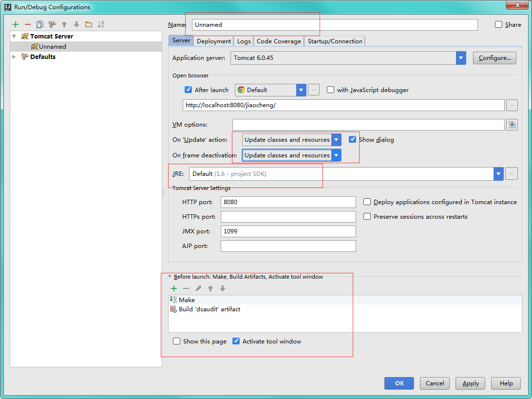Open the Startup/Connection tab
This screenshot has width=532, height=399.
point(335,41)
